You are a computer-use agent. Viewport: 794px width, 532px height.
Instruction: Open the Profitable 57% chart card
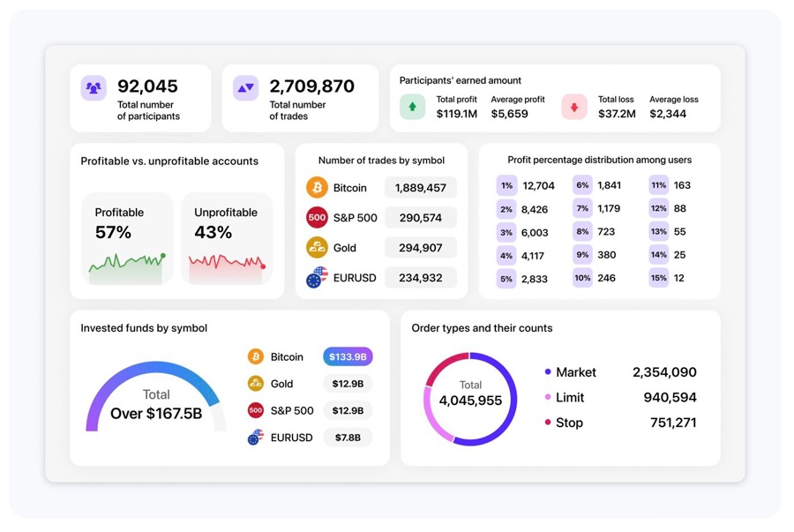128,238
